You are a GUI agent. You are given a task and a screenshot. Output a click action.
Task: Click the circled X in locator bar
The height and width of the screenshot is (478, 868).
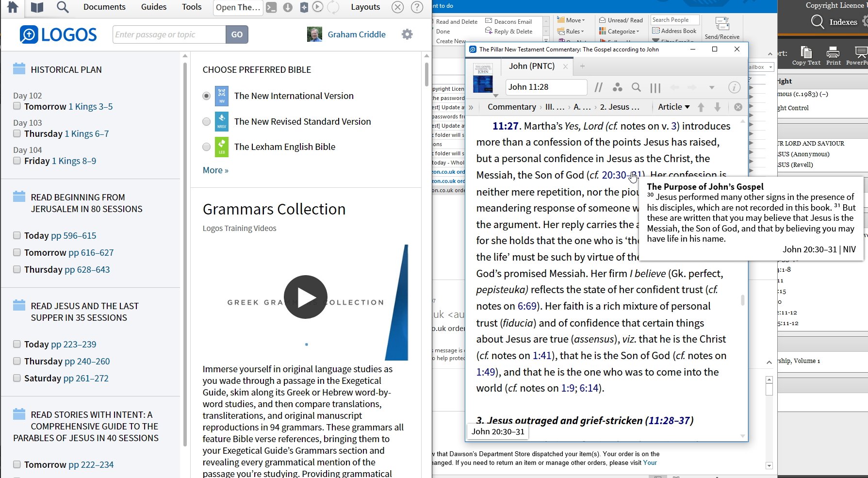tap(738, 107)
